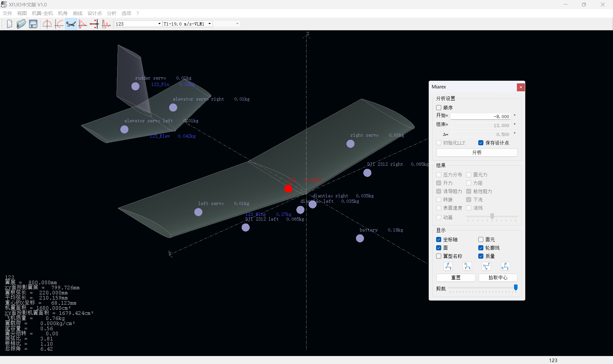Screen dimensions: 613x364
Task: Open the polar curve graph icon
Action: click(83, 24)
